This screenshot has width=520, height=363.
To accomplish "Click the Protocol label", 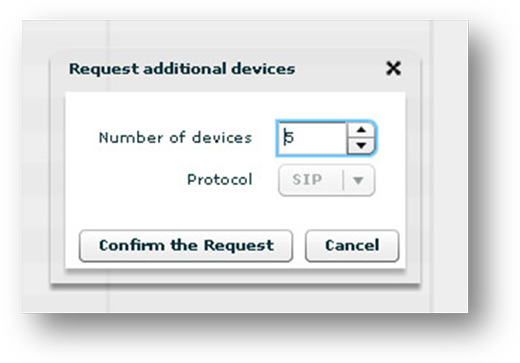I will (220, 180).
